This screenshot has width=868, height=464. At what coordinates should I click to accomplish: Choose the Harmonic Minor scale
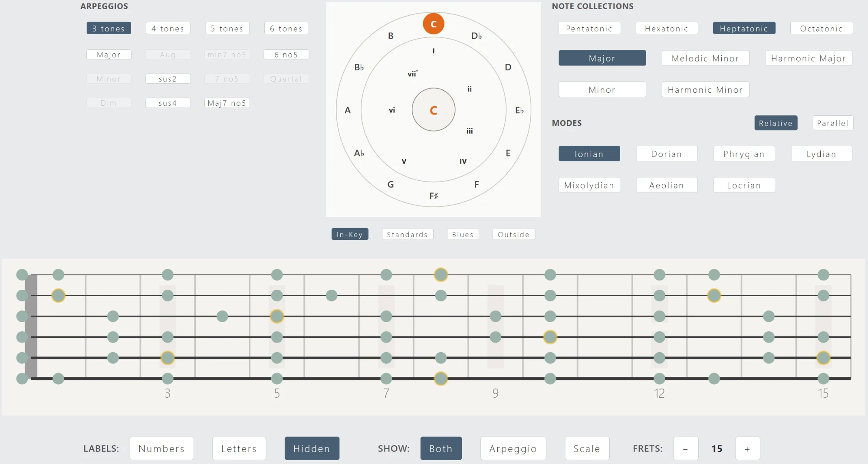pos(705,90)
